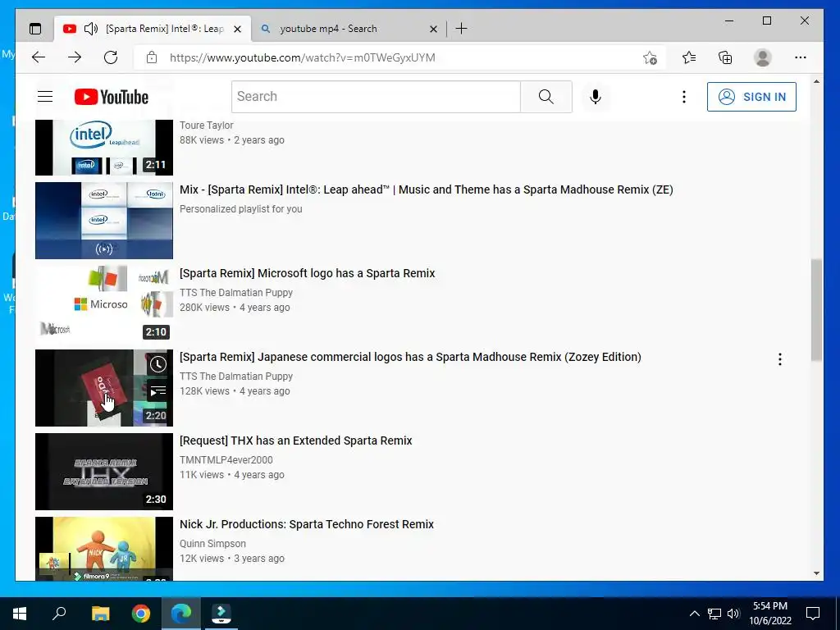Image resolution: width=840 pixels, height=630 pixels.
Task: Open the Microsoft logo Sparta Remix thumbnail
Action: click(x=104, y=304)
